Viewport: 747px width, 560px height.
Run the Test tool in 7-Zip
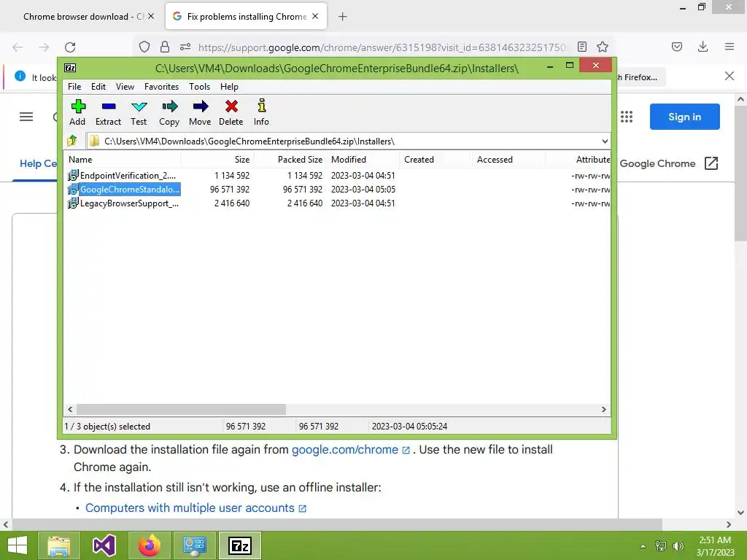point(139,112)
